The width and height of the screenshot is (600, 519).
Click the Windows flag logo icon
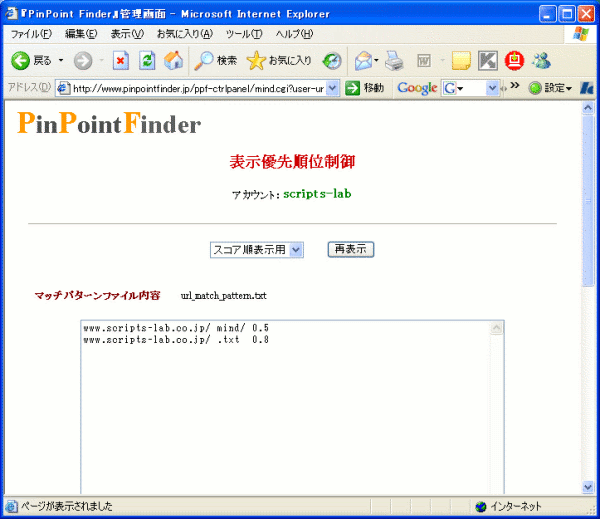coord(581,34)
